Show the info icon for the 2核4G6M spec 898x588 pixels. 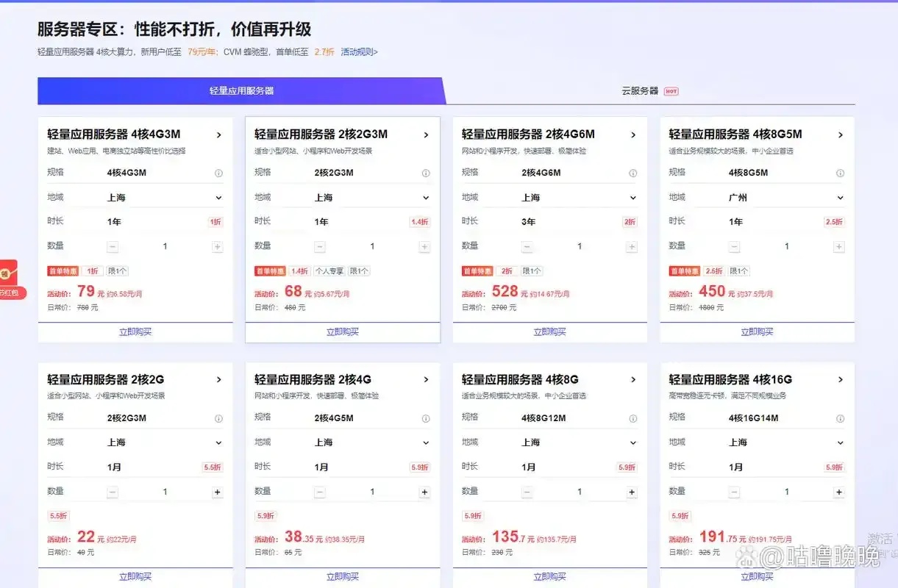tap(633, 173)
